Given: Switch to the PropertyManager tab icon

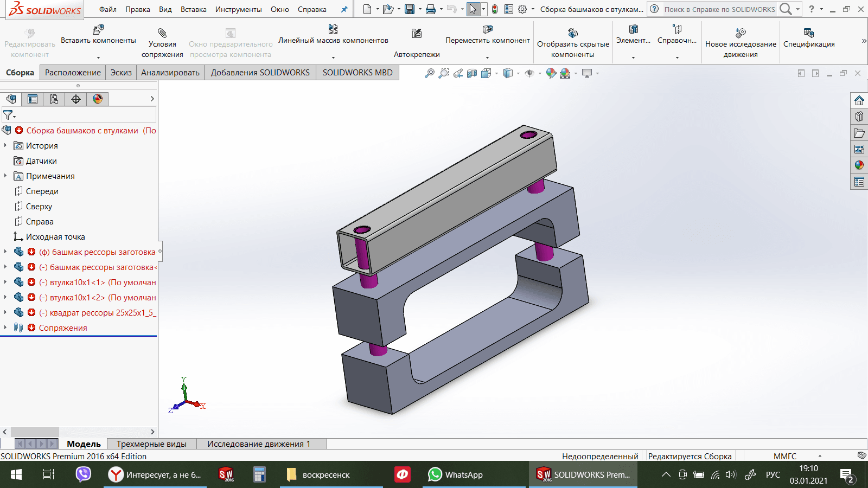Looking at the screenshot, I should coord(33,99).
